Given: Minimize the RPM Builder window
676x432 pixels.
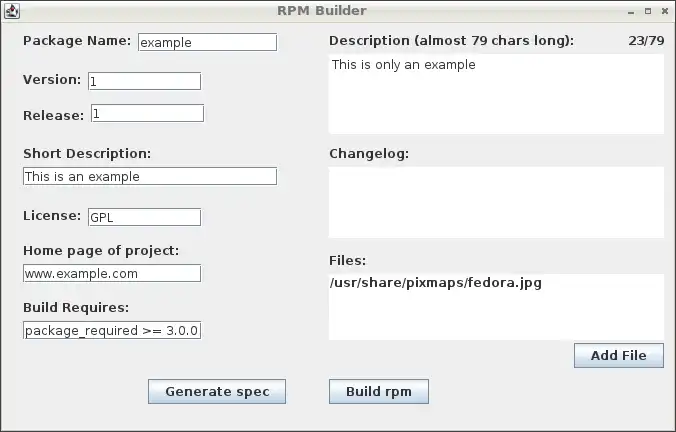Looking at the screenshot, I should point(631,12).
